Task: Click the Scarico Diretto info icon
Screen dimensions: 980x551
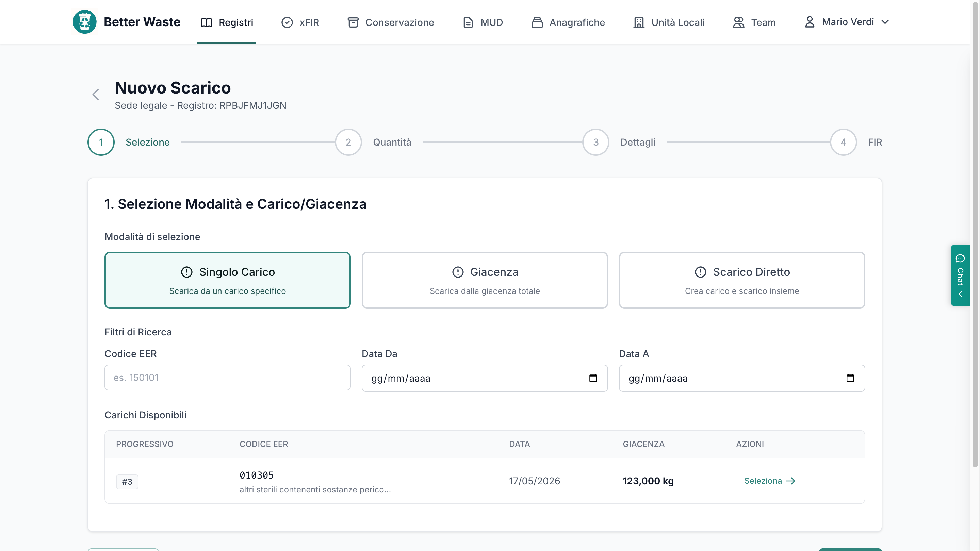Action: coord(700,272)
